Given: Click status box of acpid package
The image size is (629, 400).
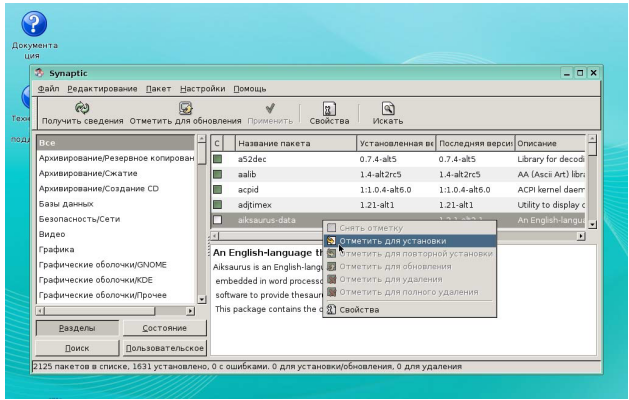Looking at the screenshot, I should (217, 189).
